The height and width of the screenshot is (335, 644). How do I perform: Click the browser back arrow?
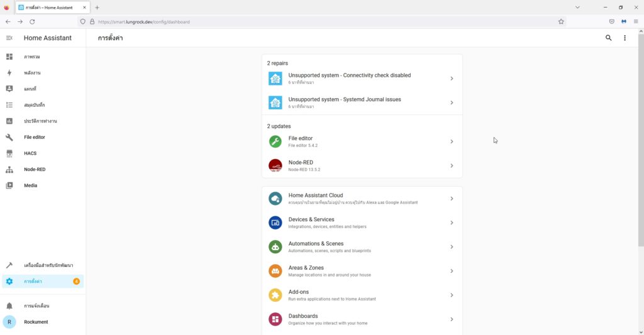coord(8,22)
